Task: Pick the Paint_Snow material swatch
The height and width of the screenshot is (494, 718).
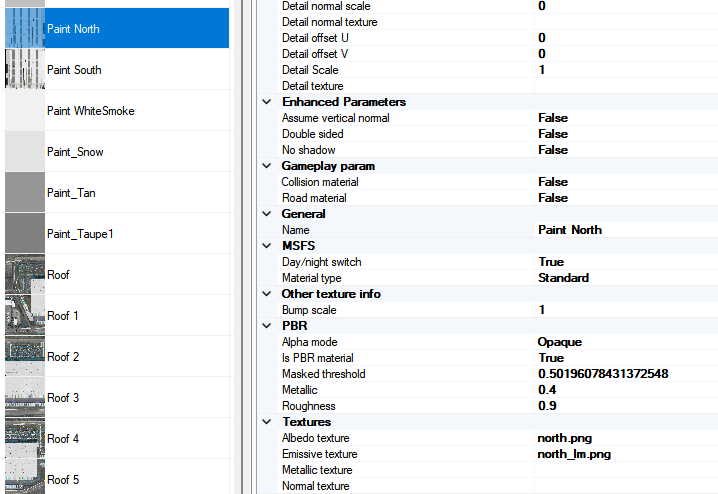Action: pos(24,152)
